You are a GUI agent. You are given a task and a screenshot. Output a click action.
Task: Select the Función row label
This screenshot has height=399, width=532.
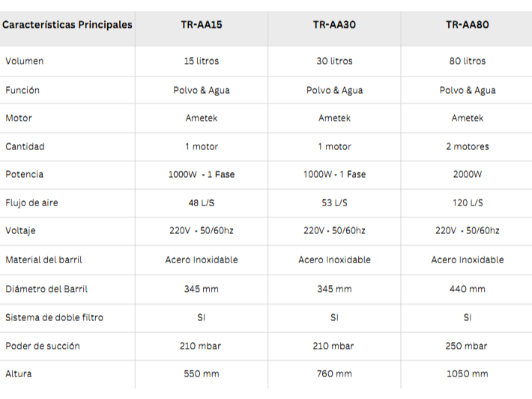click(22, 90)
